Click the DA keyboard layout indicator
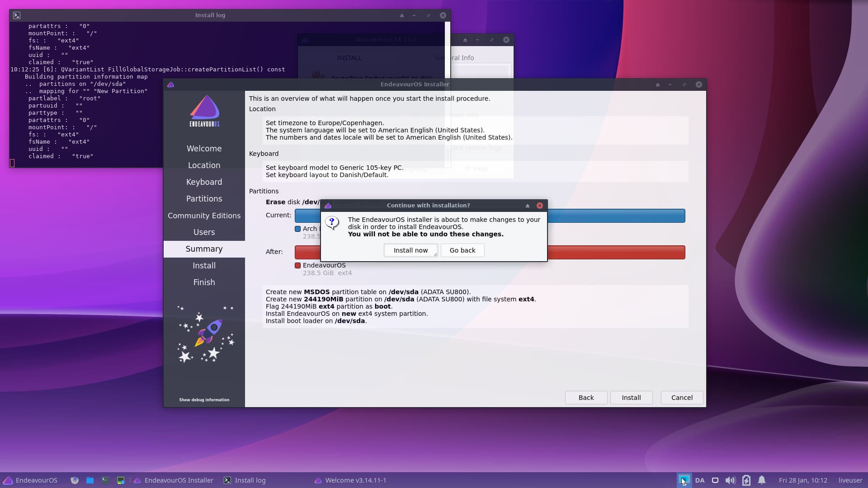The width and height of the screenshot is (868, 488). point(700,480)
